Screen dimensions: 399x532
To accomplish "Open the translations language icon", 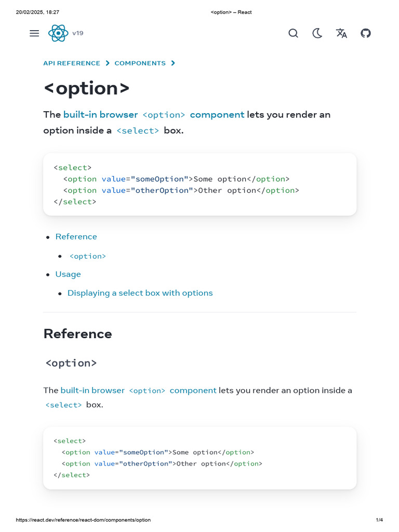I will point(341,33).
